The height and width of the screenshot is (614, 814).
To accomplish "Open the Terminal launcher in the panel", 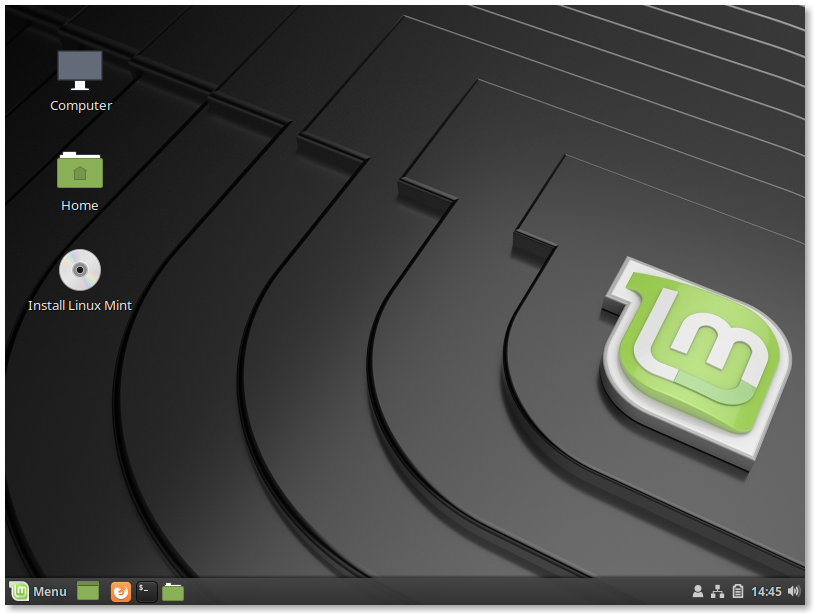I will [146, 591].
